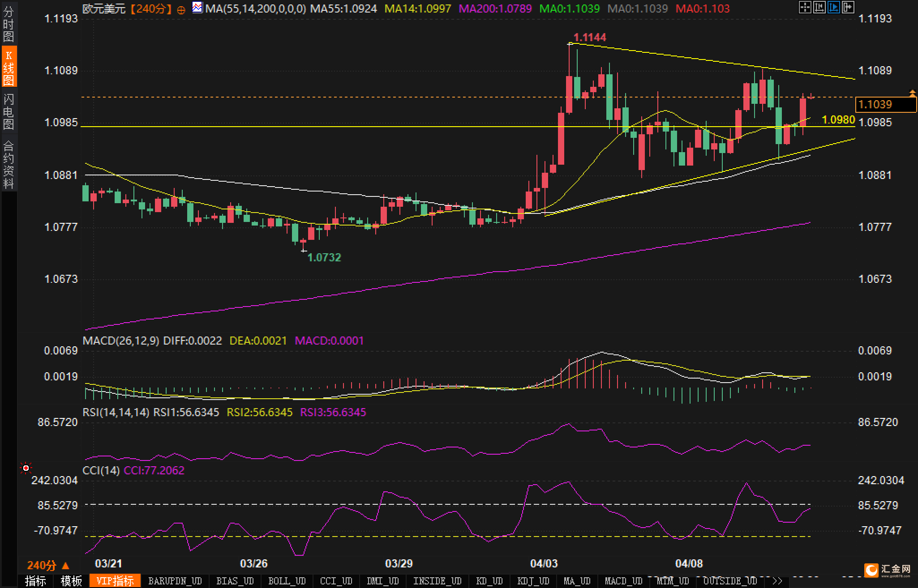Click the MA55:1.0924 value
The height and width of the screenshot is (588, 918).
[x=343, y=9]
